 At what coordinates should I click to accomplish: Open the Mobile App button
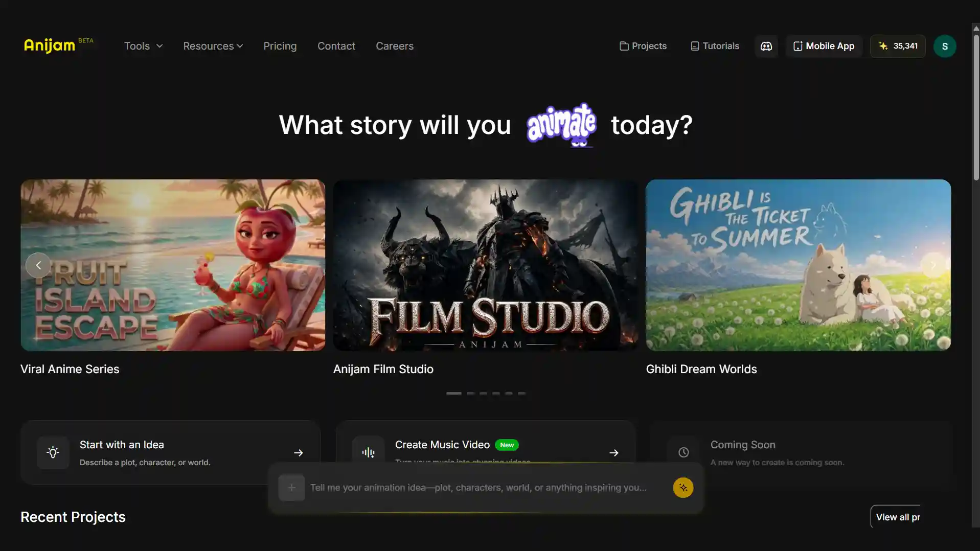tap(824, 46)
